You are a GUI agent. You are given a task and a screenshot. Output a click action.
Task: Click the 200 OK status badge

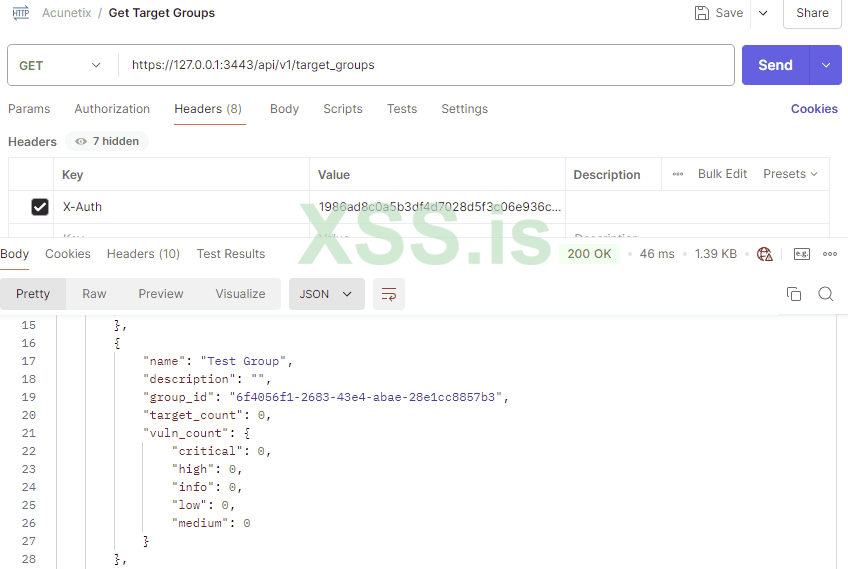pyautogui.click(x=589, y=254)
